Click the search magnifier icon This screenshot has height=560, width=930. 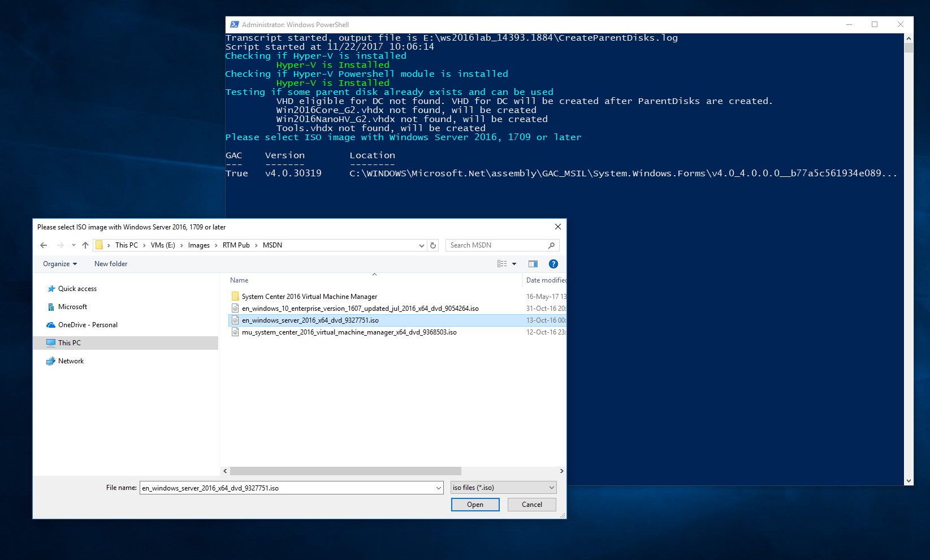(551, 245)
